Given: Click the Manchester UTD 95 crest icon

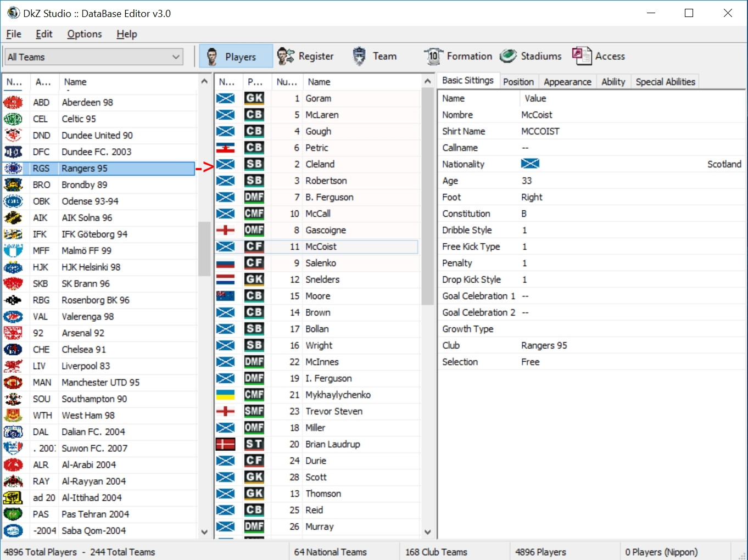Looking at the screenshot, I should [13, 383].
